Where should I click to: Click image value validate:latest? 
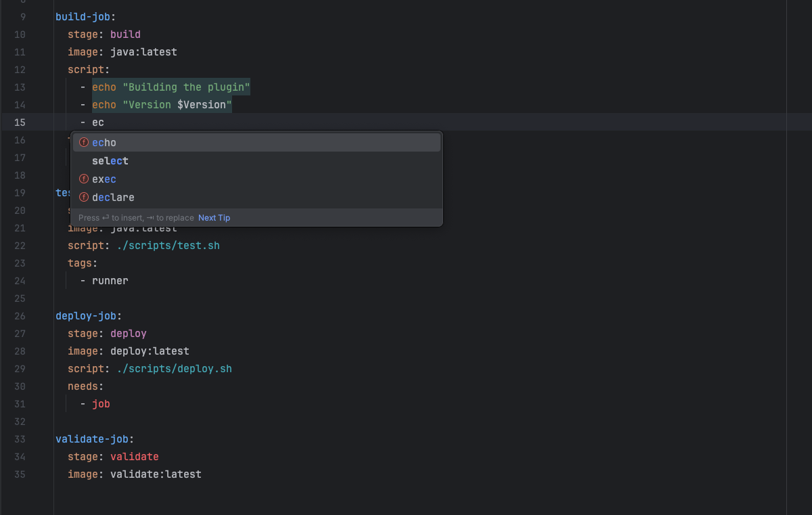[156, 474]
